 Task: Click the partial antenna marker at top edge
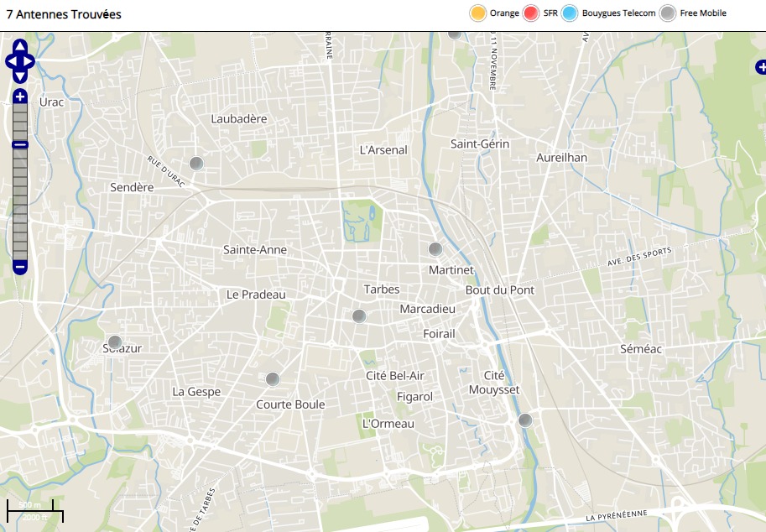click(x=454, y=34)
